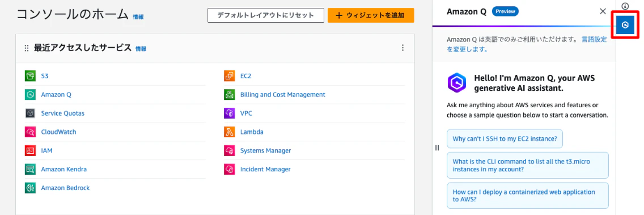Screen dimensions: 644x215
Task: Click the Amazon Q panel resize handle
Action: (x=437, y=148)
